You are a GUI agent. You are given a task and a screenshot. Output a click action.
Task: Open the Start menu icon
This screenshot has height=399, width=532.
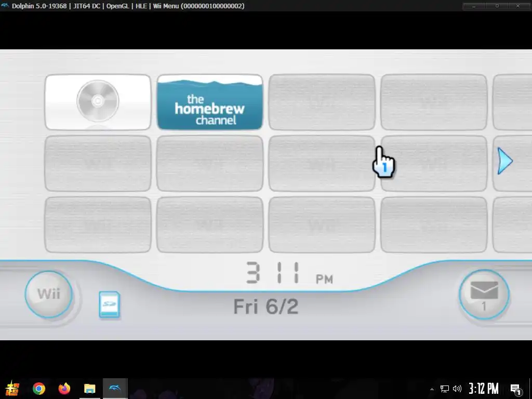pos(12,389)
